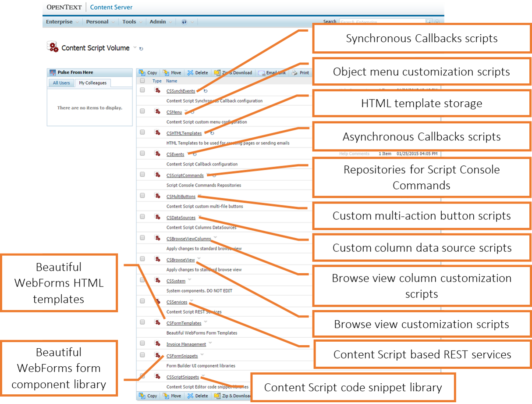Click the help question mark icon
Viewport: 532px width, 404px height.
click(x=184, y=22)
